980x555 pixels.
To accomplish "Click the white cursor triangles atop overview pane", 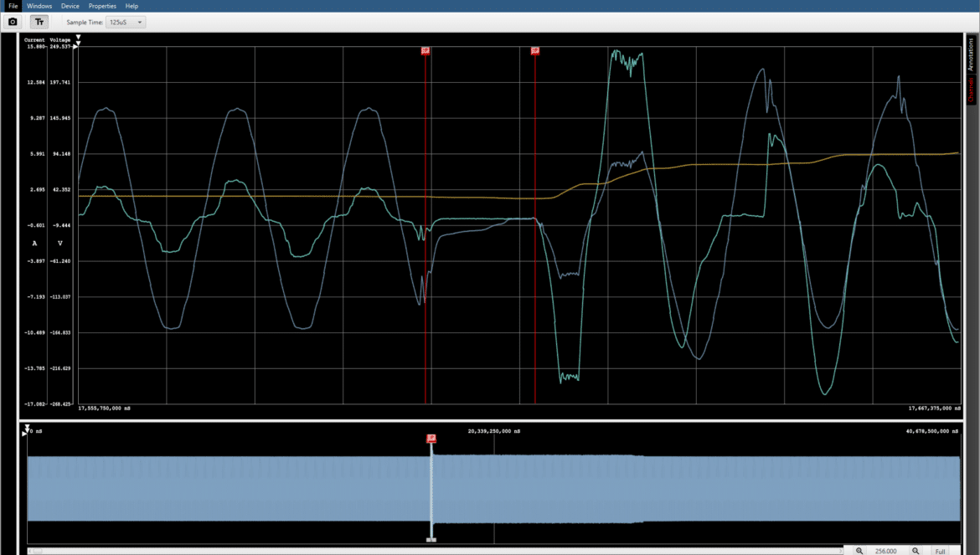I will pyautogui.click(x=27, y=428).
